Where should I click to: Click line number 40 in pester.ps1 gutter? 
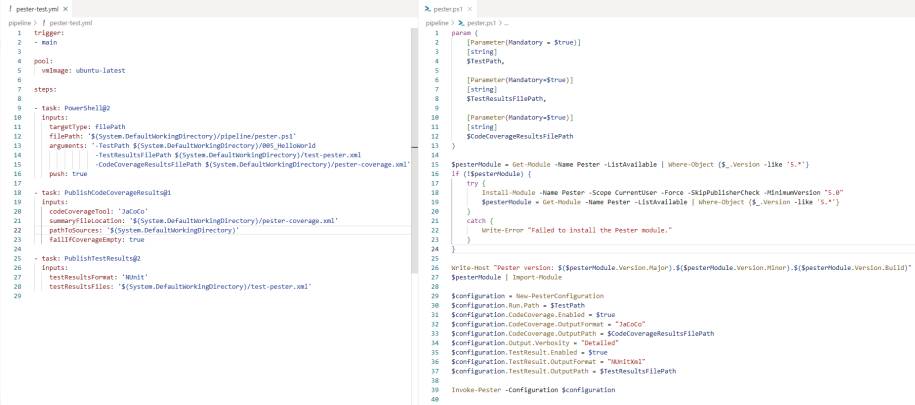tap(435, 399)
